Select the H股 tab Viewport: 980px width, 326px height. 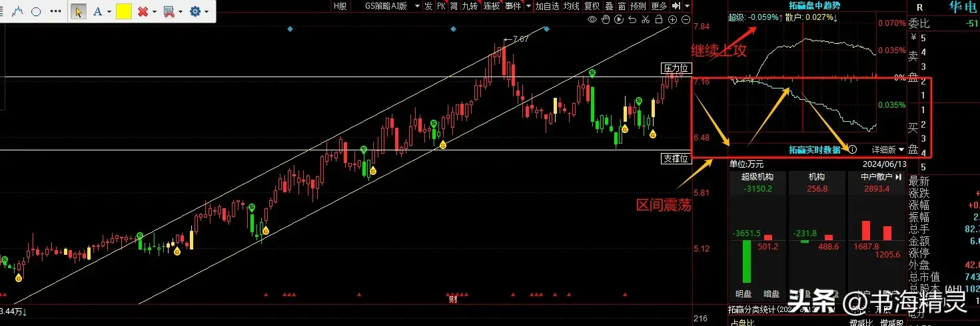pos(340,6)
